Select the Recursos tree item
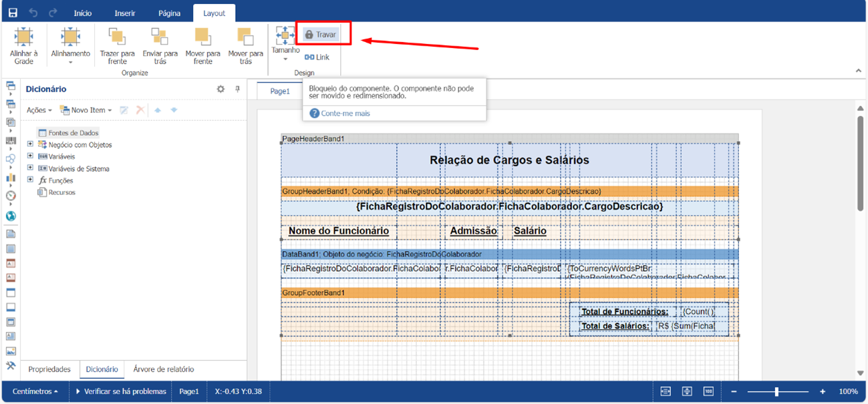868x404 pixels. click(57, 192)
